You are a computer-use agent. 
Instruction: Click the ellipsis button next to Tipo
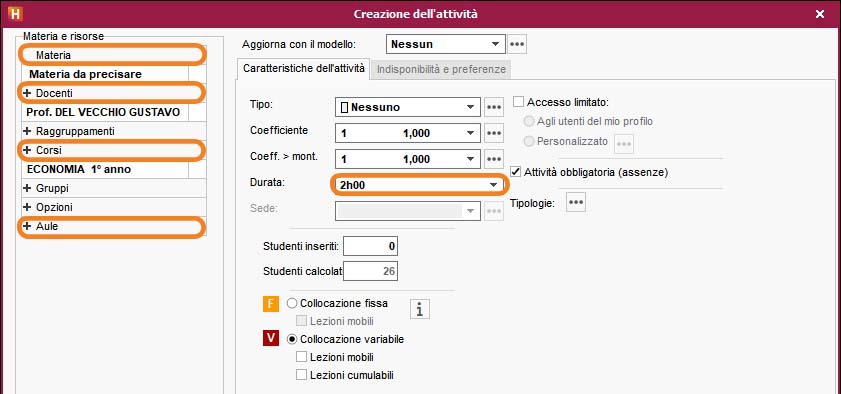(494, 107)
